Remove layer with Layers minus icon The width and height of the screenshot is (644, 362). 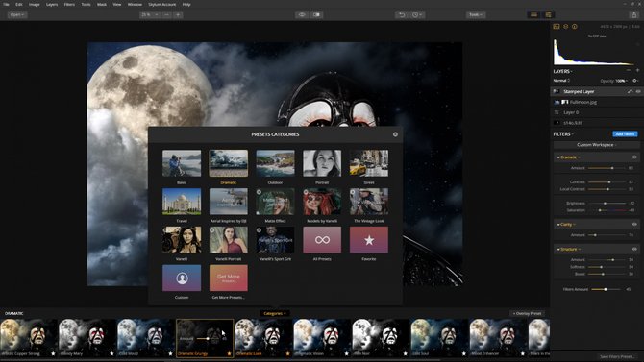(x=629, y=71)
